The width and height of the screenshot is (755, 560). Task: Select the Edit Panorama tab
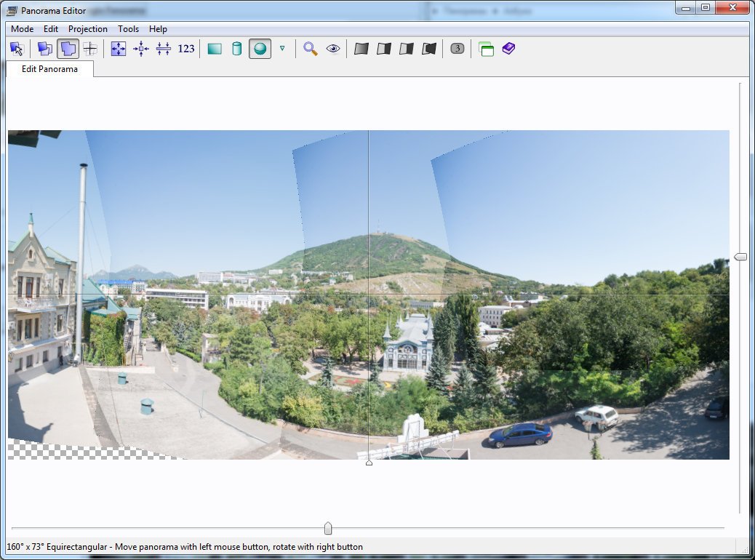pos(49,69)
